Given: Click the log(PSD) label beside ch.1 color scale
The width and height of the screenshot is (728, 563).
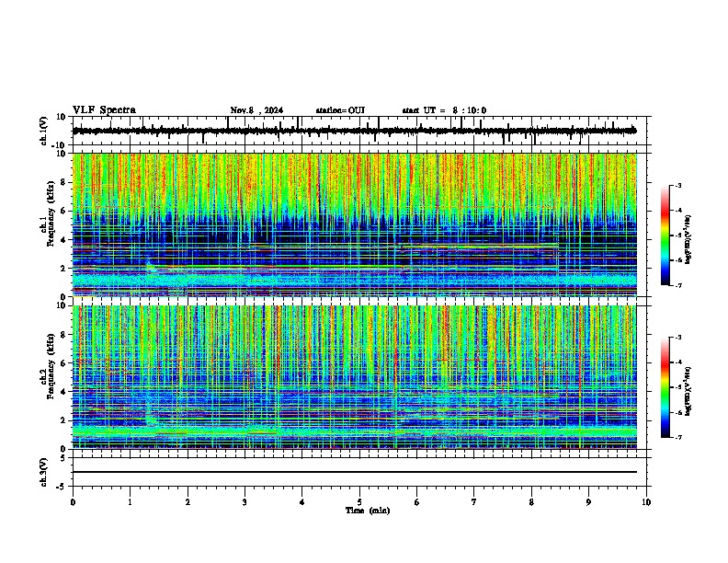Looking at the screenshot, I should [688, 239].
